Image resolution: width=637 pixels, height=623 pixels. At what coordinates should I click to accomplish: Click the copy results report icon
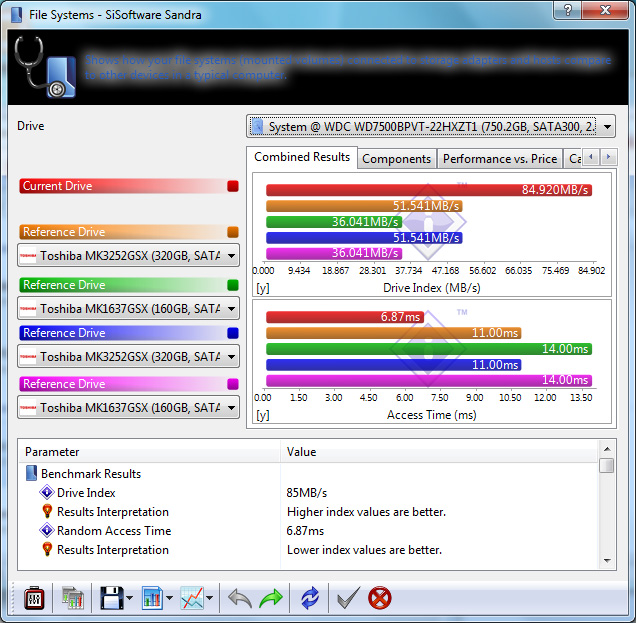pyautogui.click(x=73, y=598)
